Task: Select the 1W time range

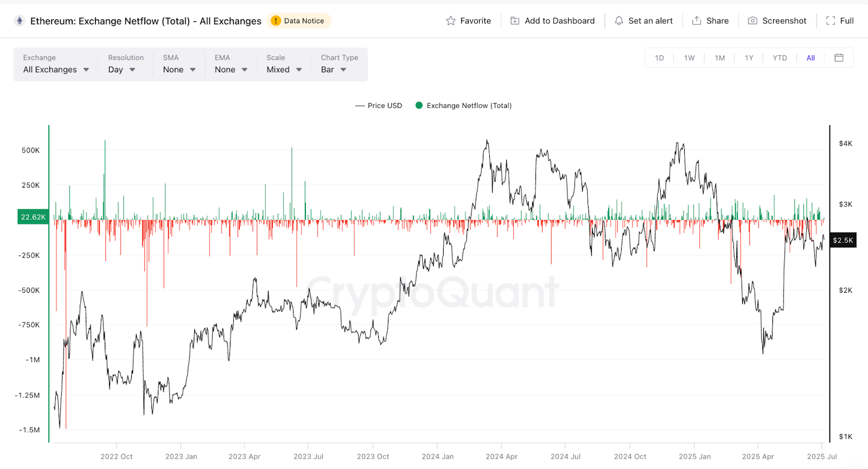Action: click(x=689, y=58)
